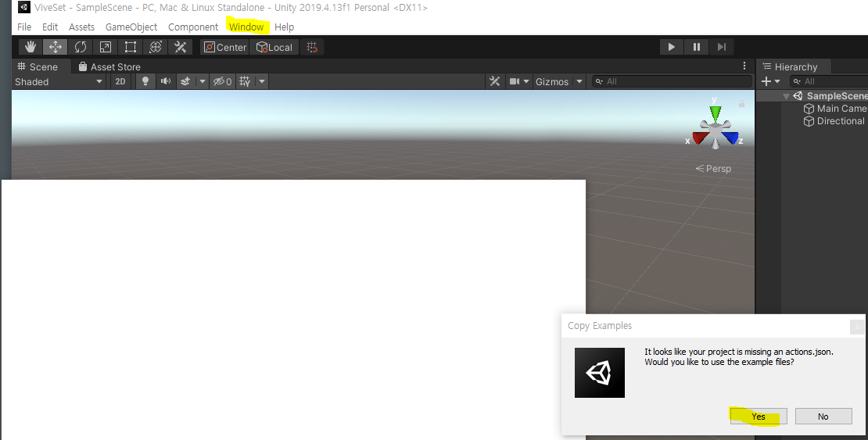Toggle 2D scene view mode
This screenshot has height=440, width=868.
pos(120,81)
